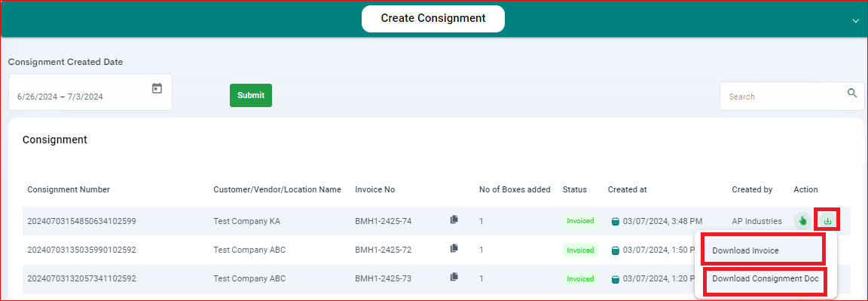Viewport: 868px width, 301px height.
Task: Click invoice number BMH1-2425-72
Action: (383, 250)
